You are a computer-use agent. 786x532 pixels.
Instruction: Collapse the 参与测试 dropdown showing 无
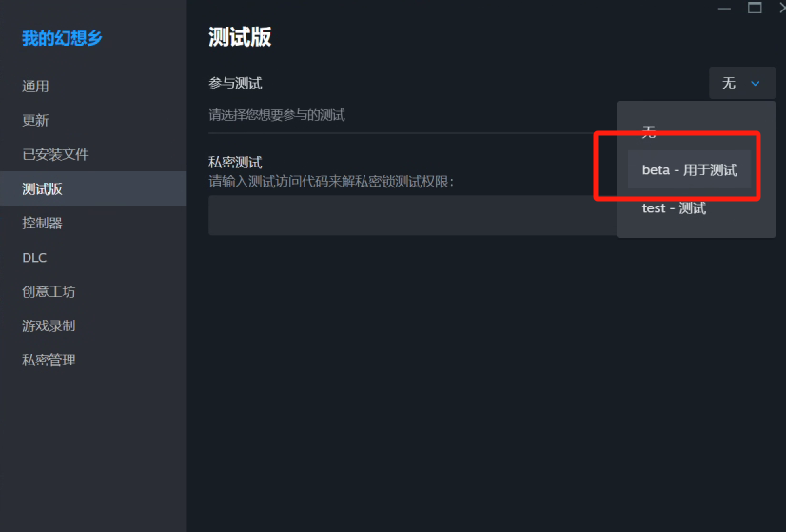point(742,83)
